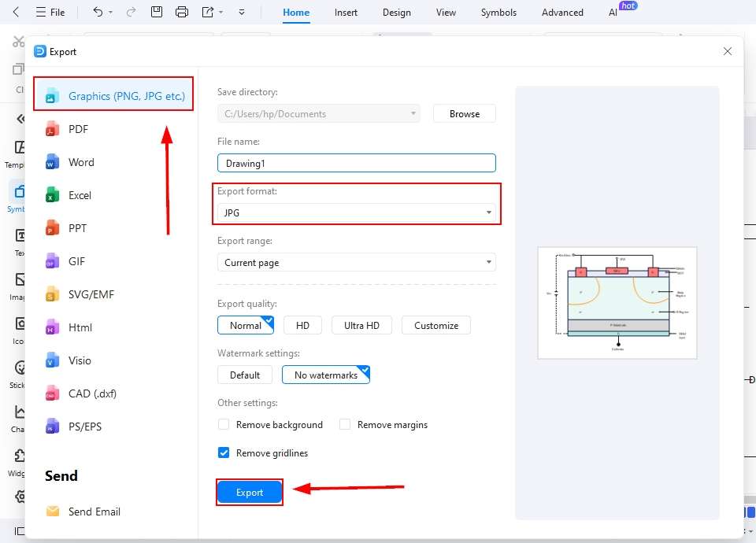The height and width of the screenshot is (543, 756).
Task: Choose PDF export option
Action: (78, 129)
